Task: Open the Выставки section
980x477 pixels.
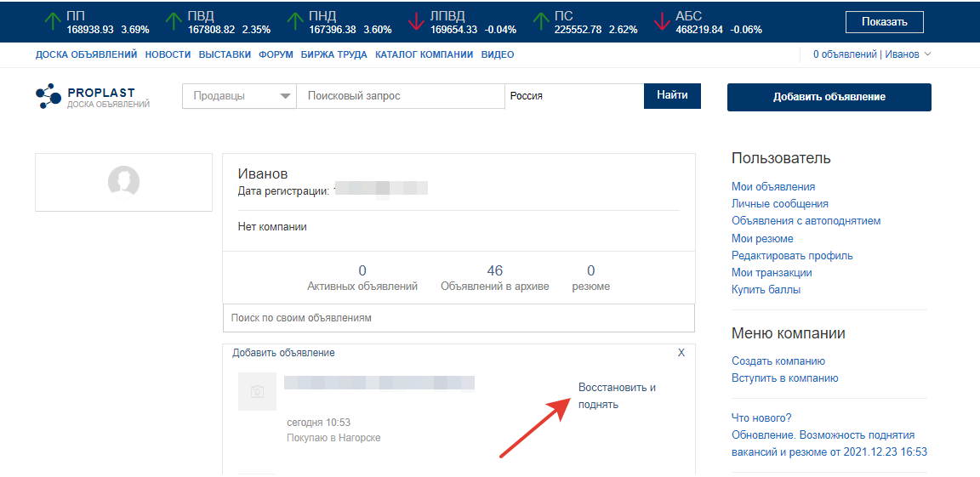Action: [225, 55]
